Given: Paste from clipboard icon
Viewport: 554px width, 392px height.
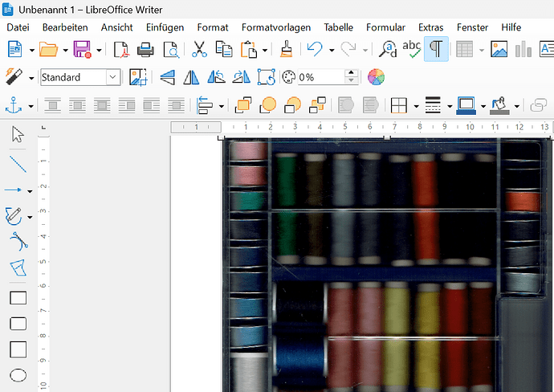Looking at the screenshot, I should (249, 50).
